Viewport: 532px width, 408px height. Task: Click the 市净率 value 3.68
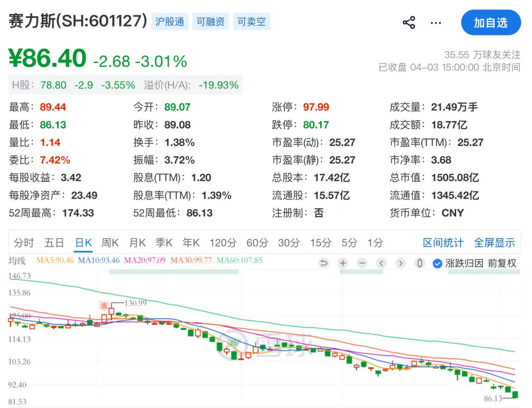tap(441, 160)
